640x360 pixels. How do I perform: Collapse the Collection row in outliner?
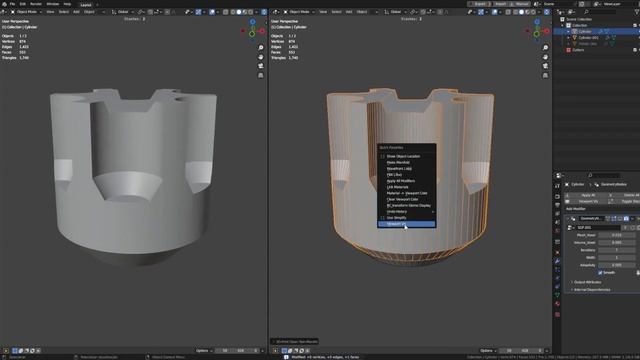pyautogui.click(x=563, y=25)
